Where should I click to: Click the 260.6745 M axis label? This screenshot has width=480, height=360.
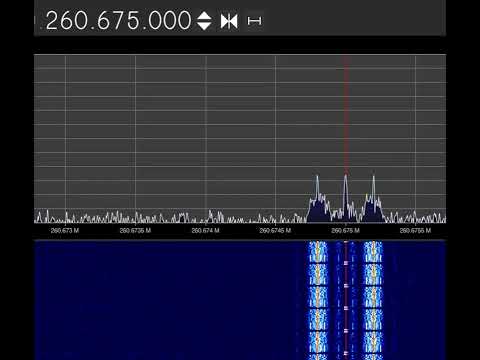(x=275, y=230)
